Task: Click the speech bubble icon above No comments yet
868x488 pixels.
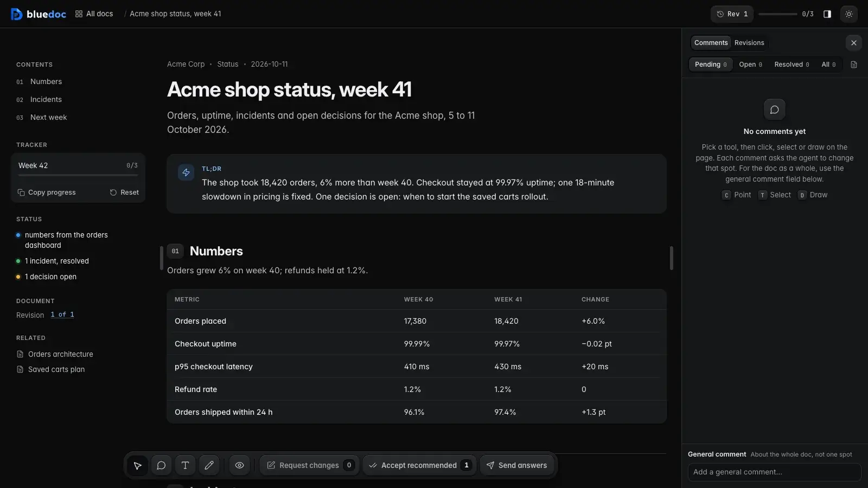Action: (775, 110)
